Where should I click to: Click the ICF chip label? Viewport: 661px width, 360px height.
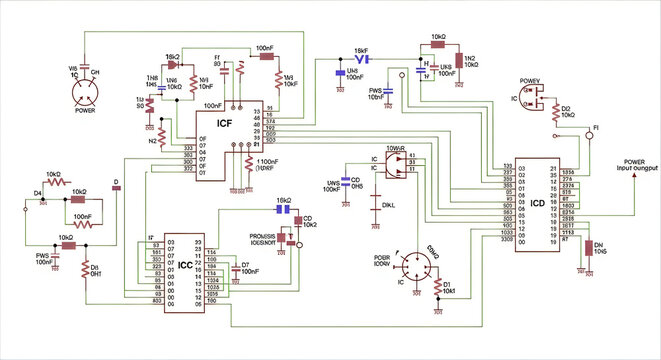coord(224,124)
